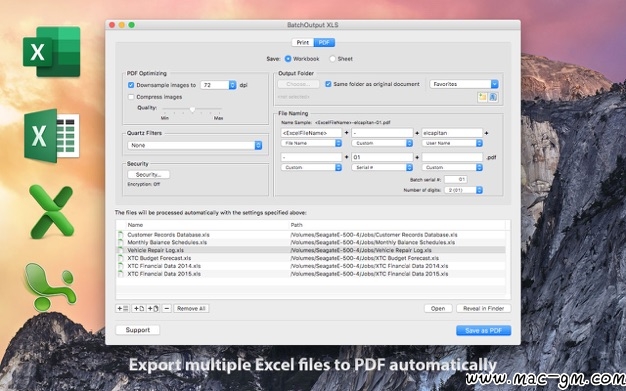Viewport: 626px width, 391px height.
Task: Click path ending Jobs/Vehicle Repair Log.xls
Action: click(x=361, y=250)
